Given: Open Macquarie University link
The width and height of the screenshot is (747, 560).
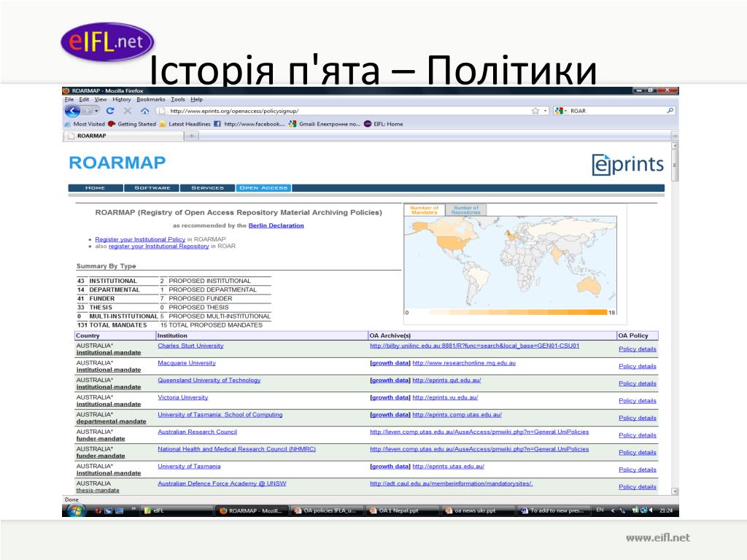Looking at the screenshot, I should pyautogui.click(x=187, y=363).
